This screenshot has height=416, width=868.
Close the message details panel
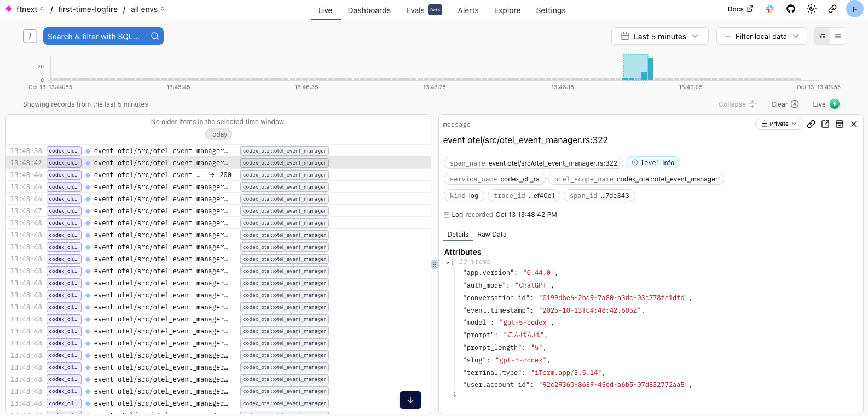tap(854, 124)
